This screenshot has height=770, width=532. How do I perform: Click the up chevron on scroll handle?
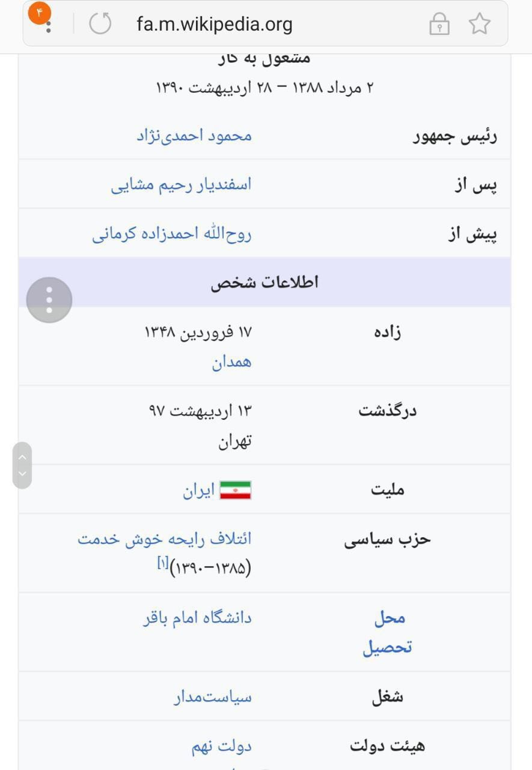[22, 457]
